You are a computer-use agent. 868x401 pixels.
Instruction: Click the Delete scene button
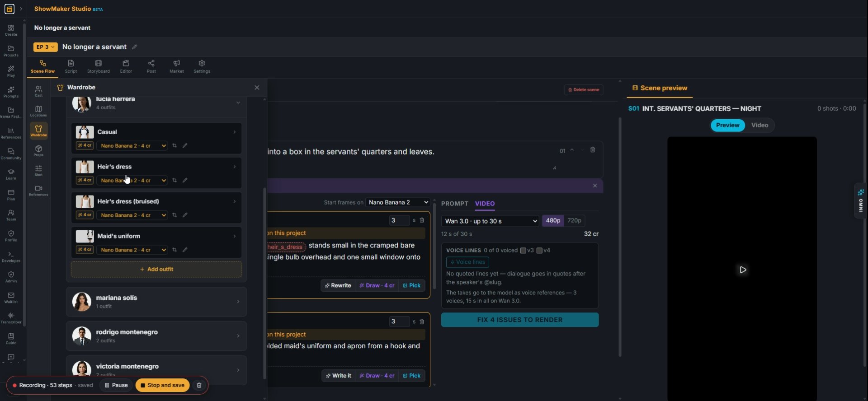coord(584,90)
